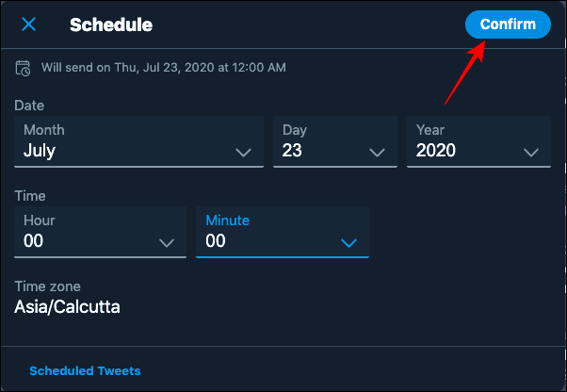Click the Day dropdown chevron arrow
The width and height of the screenshot is (567, 392).
pyautogui.click(x=377, y=153)
